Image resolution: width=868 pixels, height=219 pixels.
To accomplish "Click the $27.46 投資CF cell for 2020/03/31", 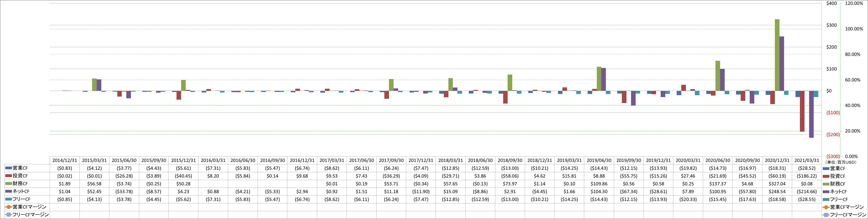I will click(688, 176).
